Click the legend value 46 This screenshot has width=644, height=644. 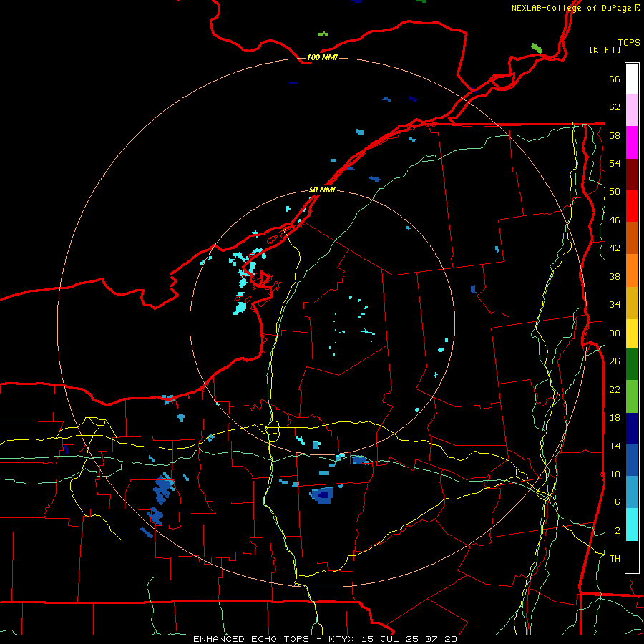615,220
